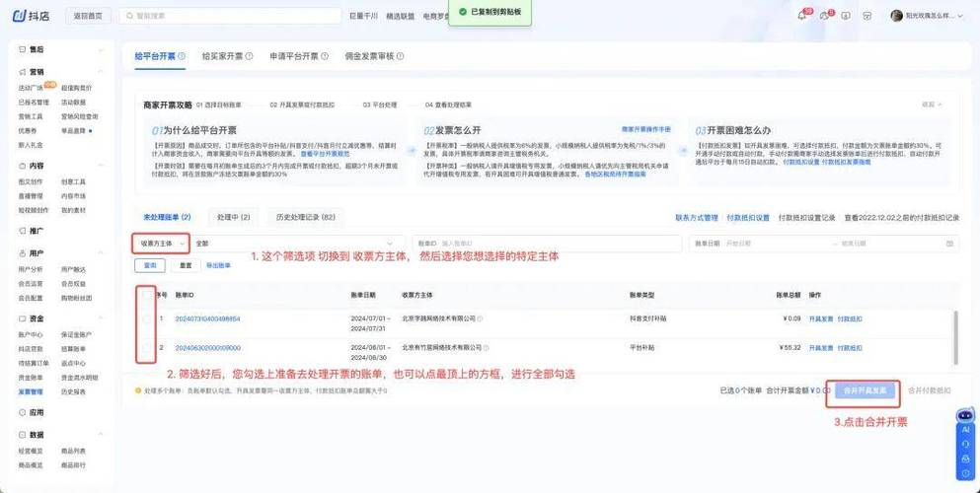This screenshot has height=493, width=980.
Task: Click the info icon beside 北京字跳网络技术有限公司
Action: click(480, 318)
